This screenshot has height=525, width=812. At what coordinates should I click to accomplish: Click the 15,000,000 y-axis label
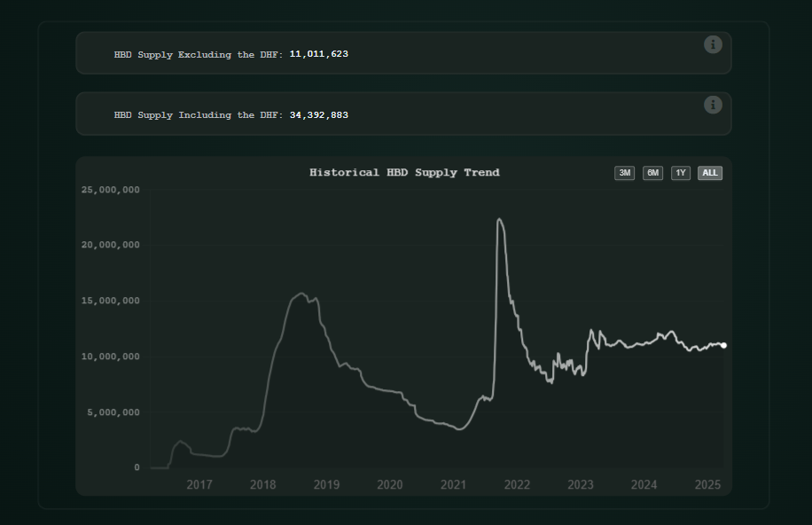click(x=110, y=301)
